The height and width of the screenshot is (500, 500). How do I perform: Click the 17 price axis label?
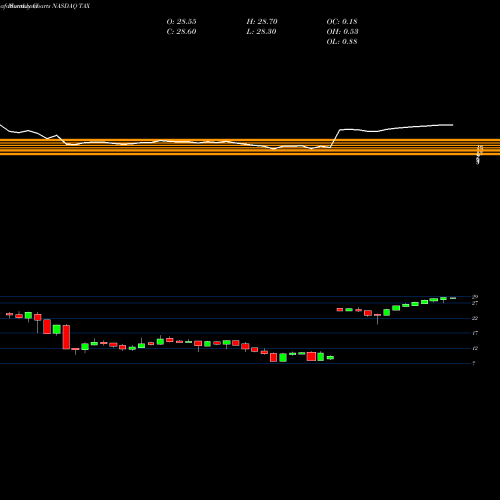click(475, 333)
